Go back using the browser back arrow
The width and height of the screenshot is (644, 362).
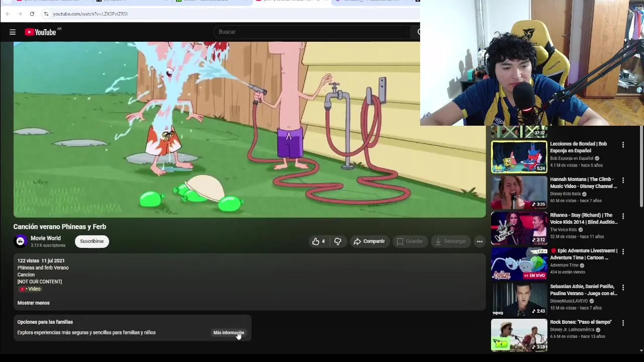click(x=8, y=14)
